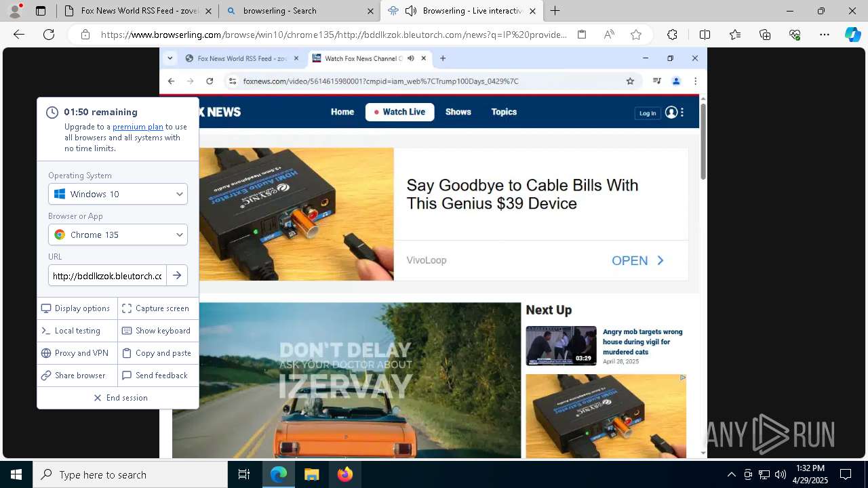Open Windows Start menu
The height and width of the screenshot is (488, 868).
16,474
